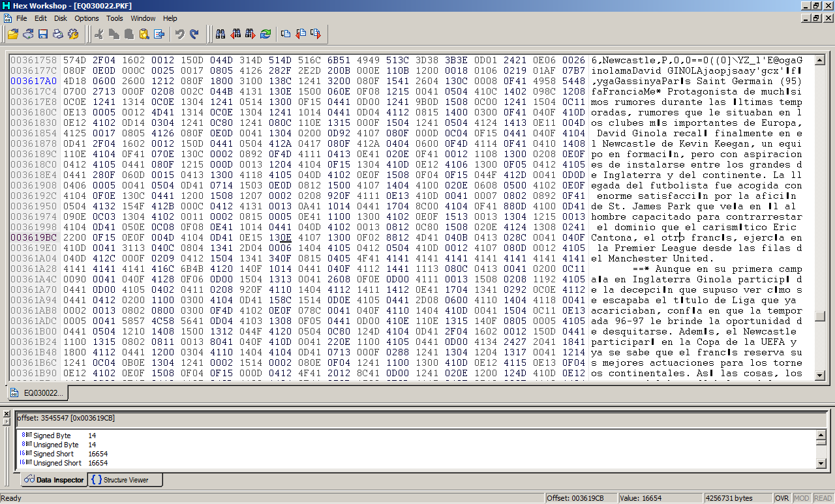The image size is (835, 504).
Task: Click the MOD status bar indicator
Action: [x=801, y=498]
